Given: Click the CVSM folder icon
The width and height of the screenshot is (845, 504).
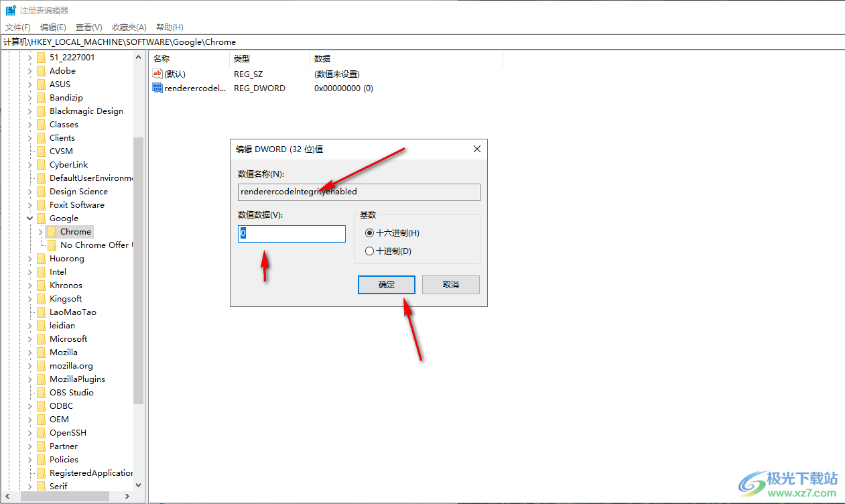Looking at the screenshot, I should tap(40, 151).
